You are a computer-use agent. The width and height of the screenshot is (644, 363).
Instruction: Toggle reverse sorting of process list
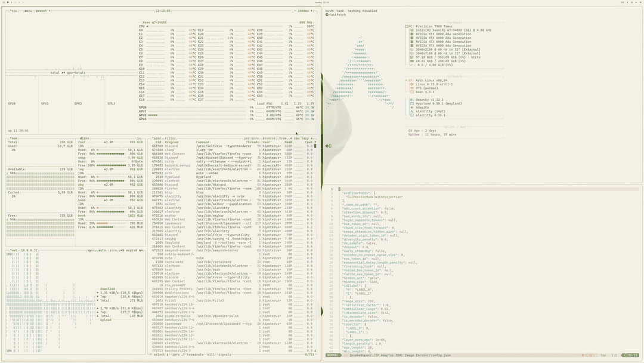[x=269, y=139]
